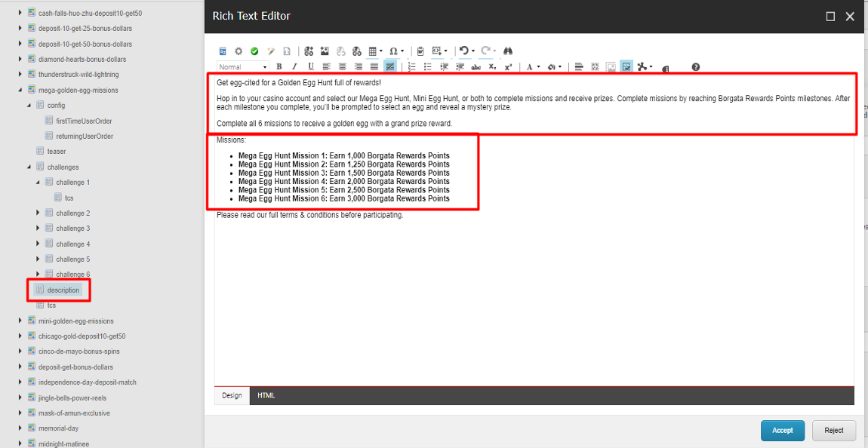Expand the mini-golden-egg-missions node
Screen dimensions: 868x448
[20, 321]
